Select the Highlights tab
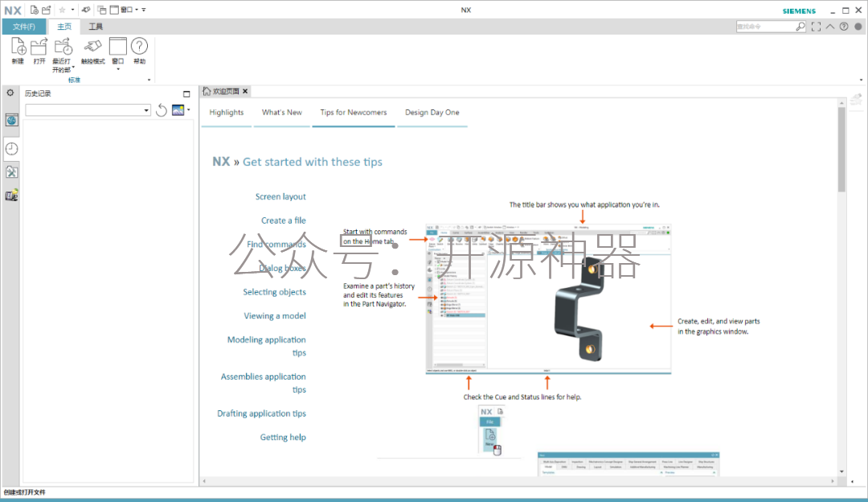 tap(227, 113)
